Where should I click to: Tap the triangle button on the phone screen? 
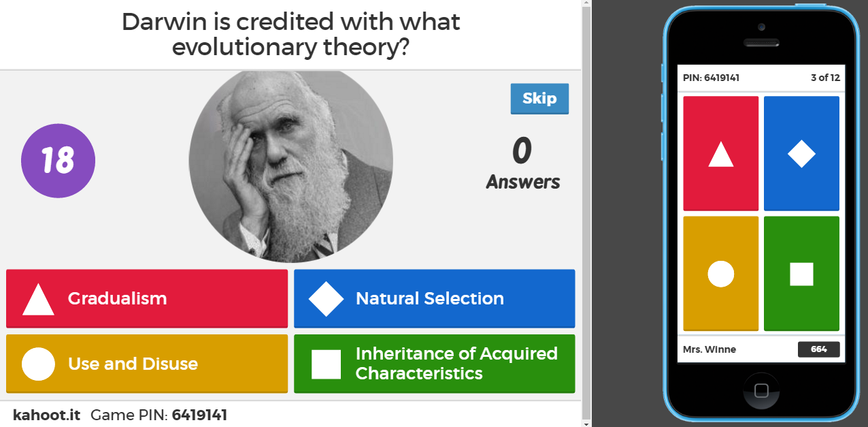[720, 153]
